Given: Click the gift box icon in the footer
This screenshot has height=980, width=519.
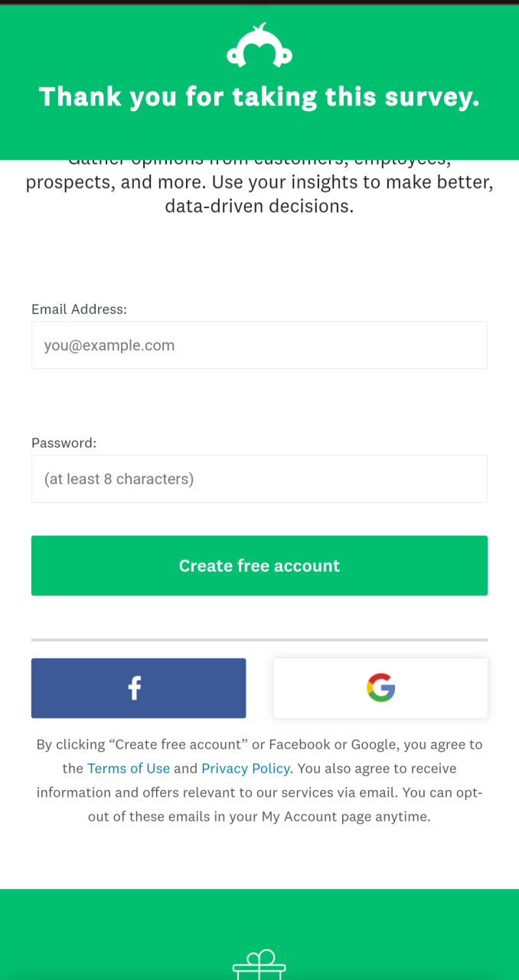Looking at the screenshot, I should pyautogui.click(x=259, y=964).
